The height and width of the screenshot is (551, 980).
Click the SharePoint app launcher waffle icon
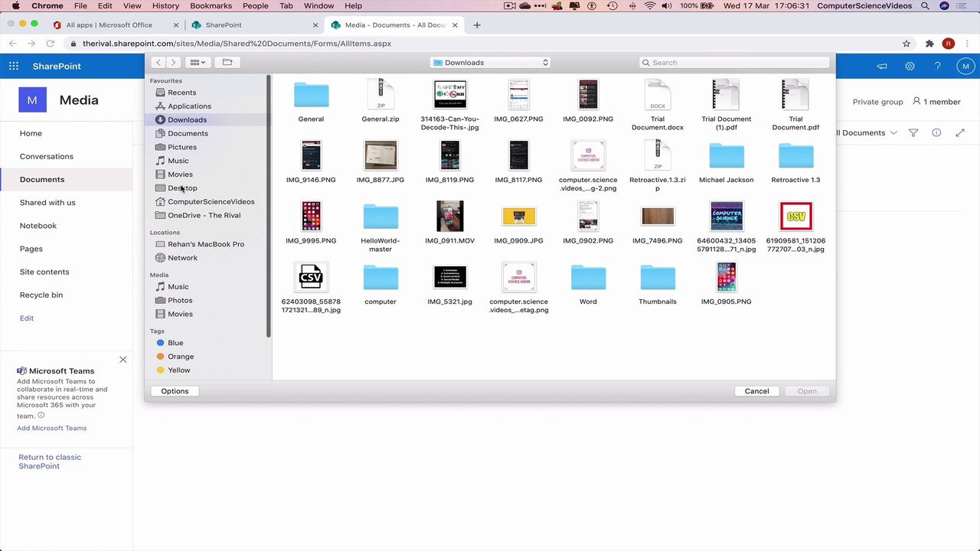point(14,67)
